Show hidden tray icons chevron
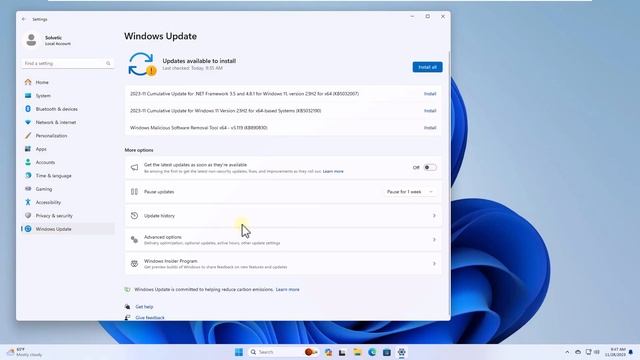 (x=567, y=352)
